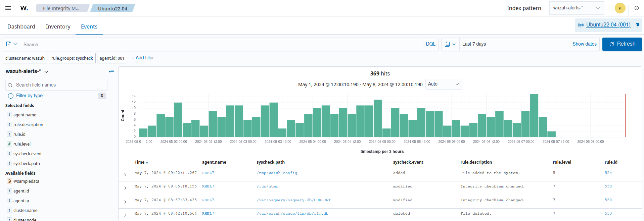
Task: Open the calendar quick date menu
Action: (x=450, y=44)
